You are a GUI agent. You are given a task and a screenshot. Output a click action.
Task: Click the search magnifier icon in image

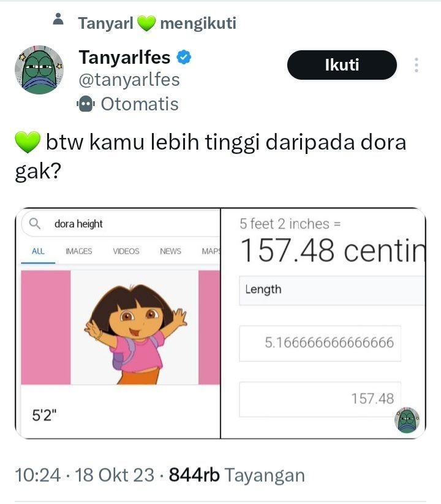point(35,223)
